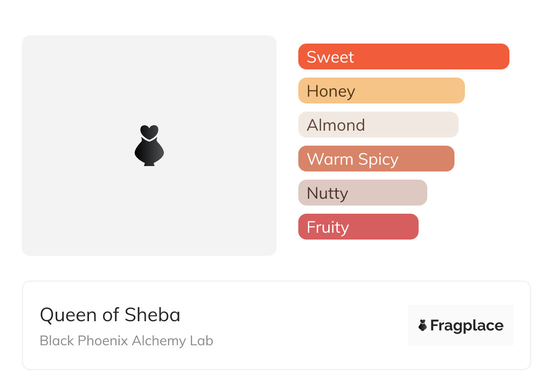
Task: Click the "Nutty" label text
Action: 327,193
